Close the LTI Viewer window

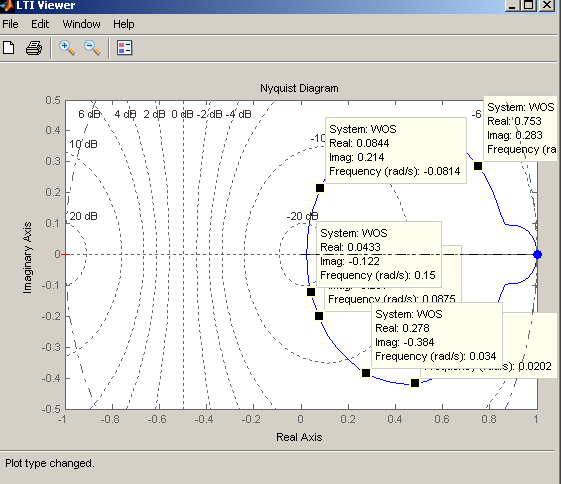click(x=547, y=5)
